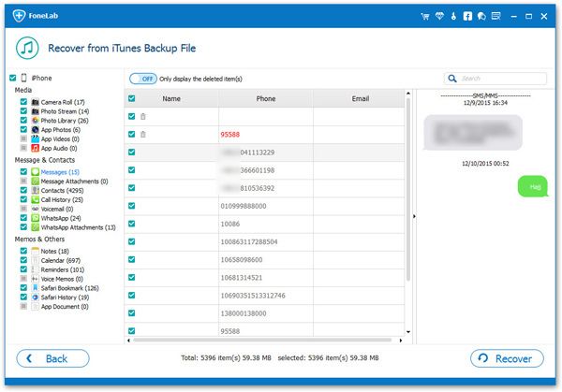
Task: Uncheck the Calendar (697) checkbox
Action: coord(23,260)
